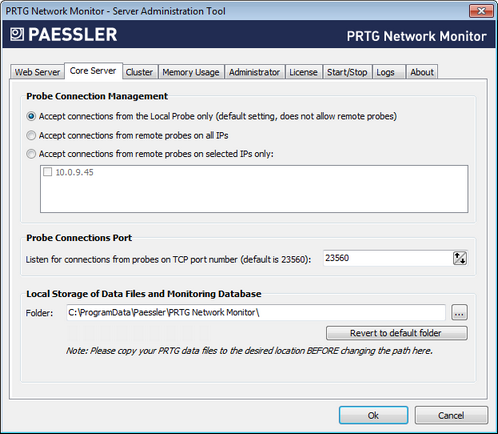
Task: Click Revert to default folder
Action: pos(397,333)
